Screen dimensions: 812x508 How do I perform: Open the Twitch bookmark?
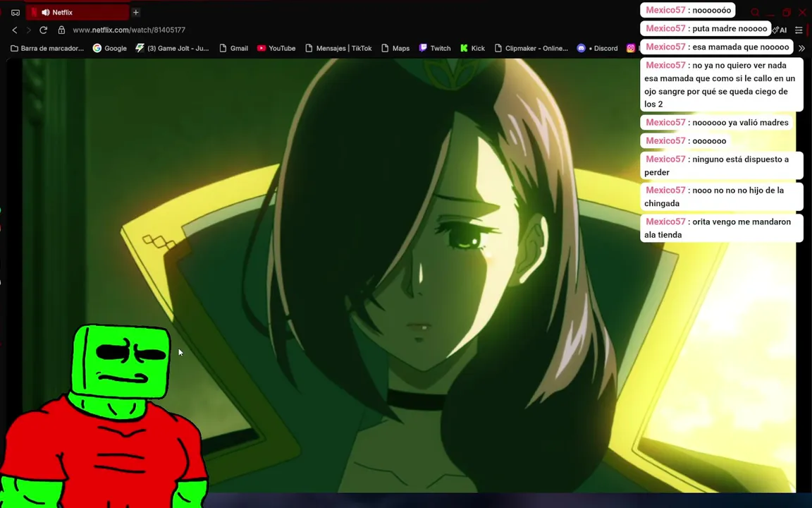tap(434, 48)
